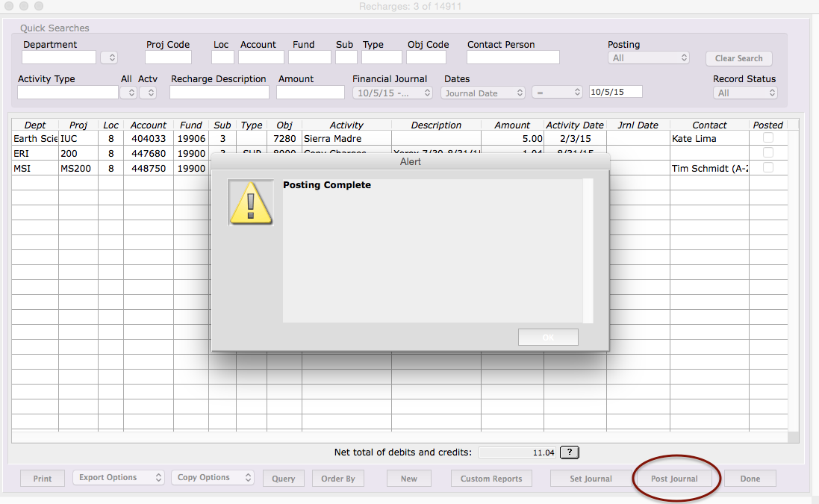819x504 pixels.
Task: Open the Journal Date dropdown
Action: pyautogui.click(x=483, y=93)
